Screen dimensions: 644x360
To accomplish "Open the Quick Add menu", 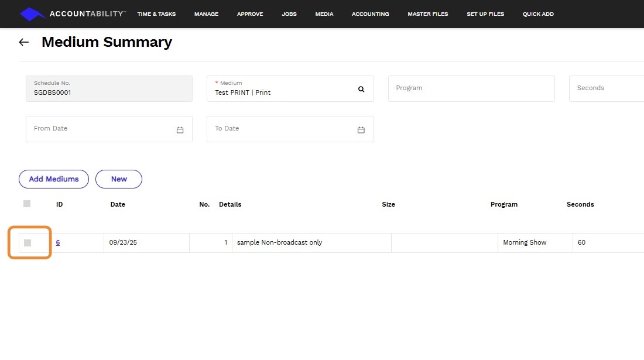I will [x=538, y=14].
